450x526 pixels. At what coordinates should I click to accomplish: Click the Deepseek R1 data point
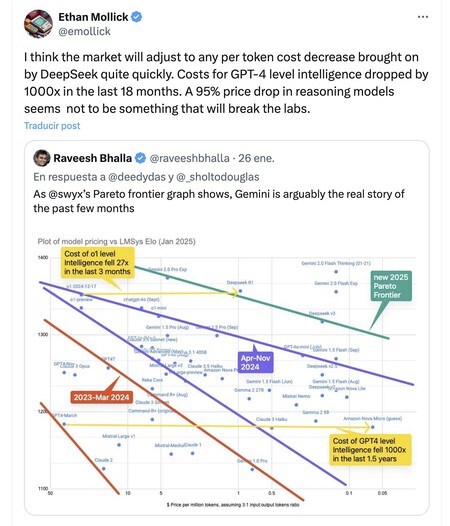pos(240,291)
